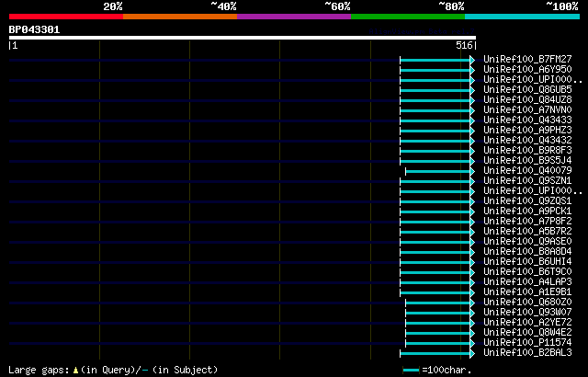The height and width of the screenshot is (377, 588).
Task: Select the =100char. scale text
Action: coord(447,371)
